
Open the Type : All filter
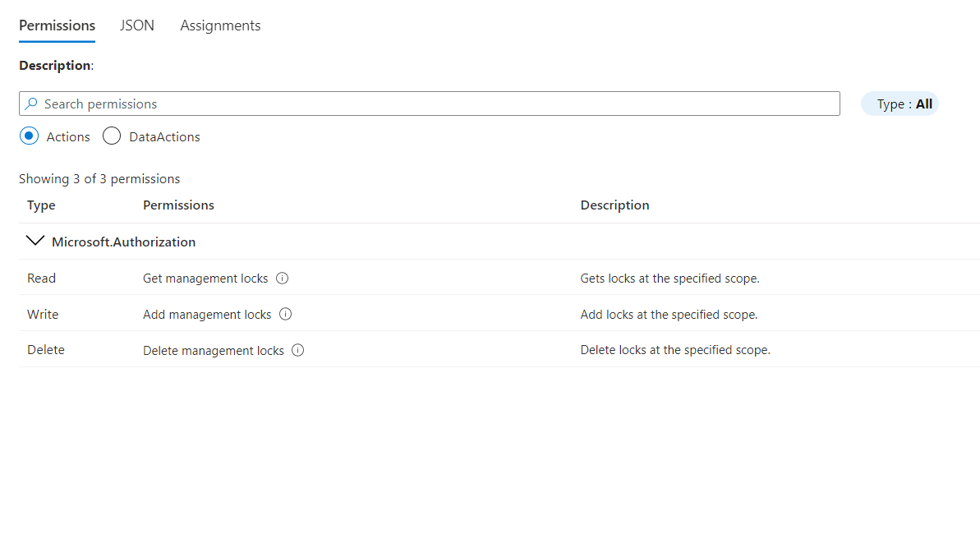pos(899,104)
